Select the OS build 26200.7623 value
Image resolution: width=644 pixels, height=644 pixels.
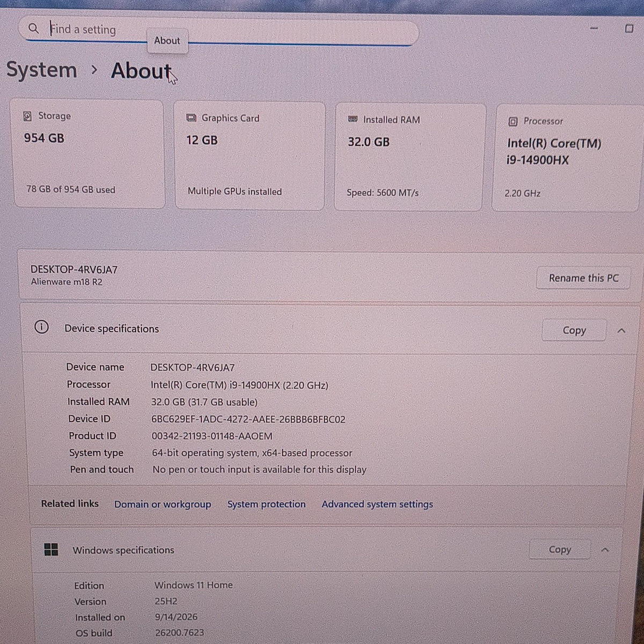coord(180,633)
